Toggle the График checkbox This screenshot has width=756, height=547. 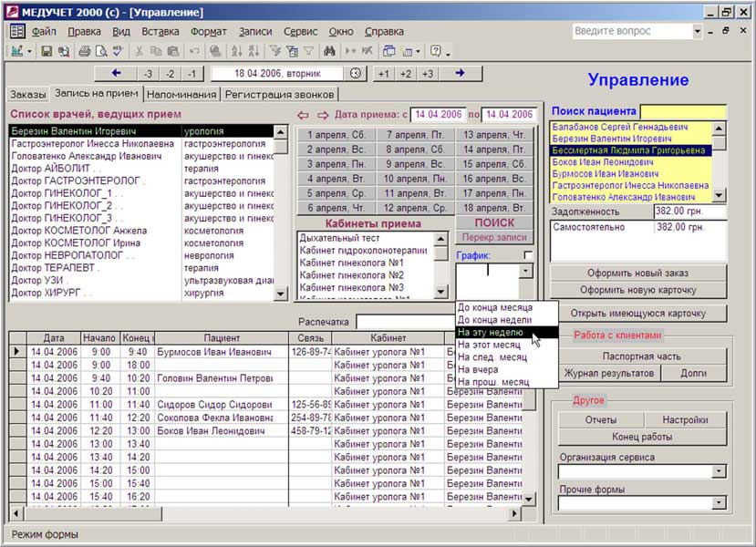tap(528, 255)
